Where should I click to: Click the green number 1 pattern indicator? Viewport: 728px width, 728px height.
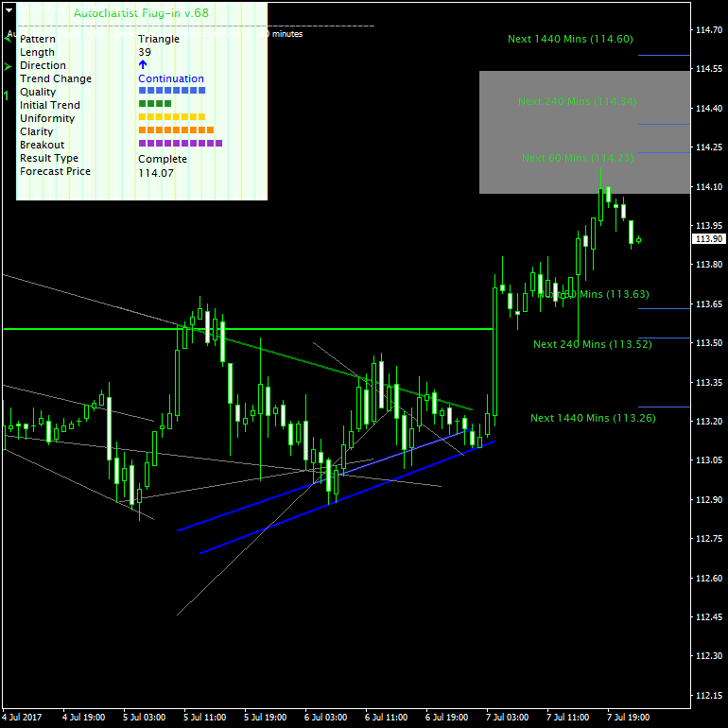coord(6,95)
